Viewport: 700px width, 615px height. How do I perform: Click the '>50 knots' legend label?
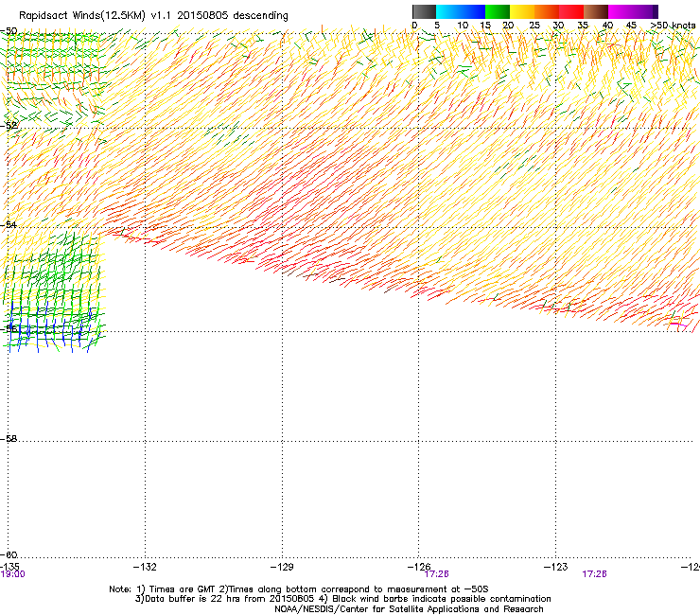tap(673, 26)
